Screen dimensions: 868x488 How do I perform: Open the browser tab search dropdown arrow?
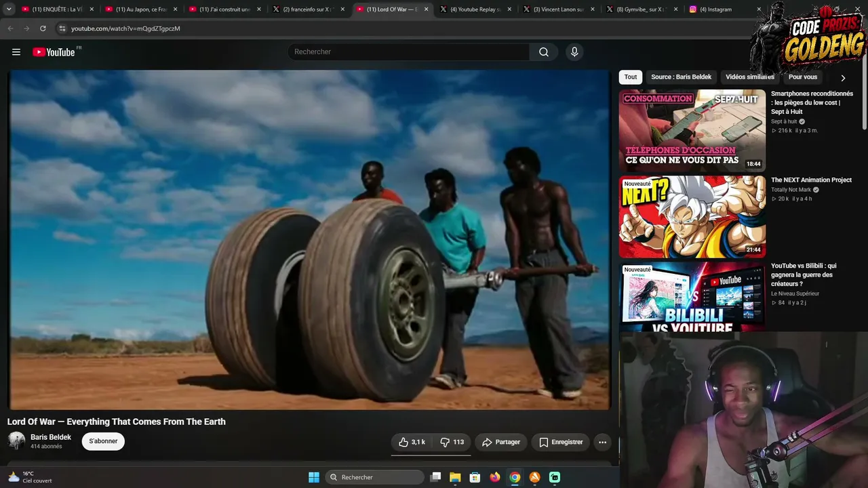point(9,9)
